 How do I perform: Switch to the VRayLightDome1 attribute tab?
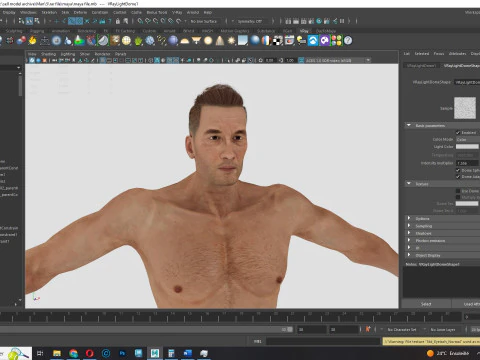tap(421, 66)
